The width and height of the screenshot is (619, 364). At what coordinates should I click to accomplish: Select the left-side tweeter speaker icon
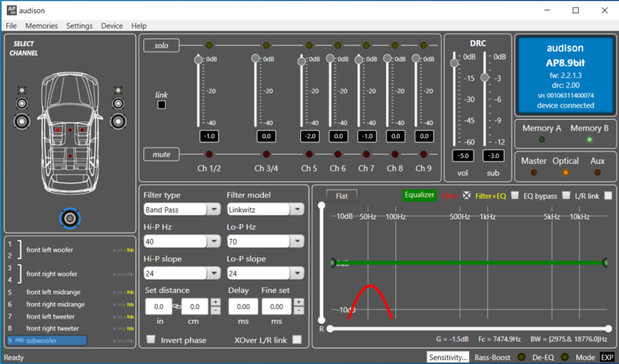22,90
